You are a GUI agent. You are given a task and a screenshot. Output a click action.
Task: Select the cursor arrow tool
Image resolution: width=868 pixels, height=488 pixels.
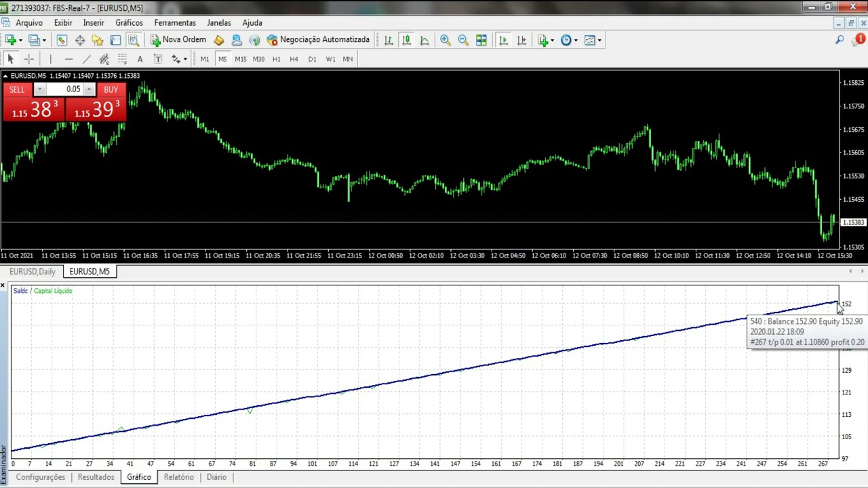coord(10,59)
